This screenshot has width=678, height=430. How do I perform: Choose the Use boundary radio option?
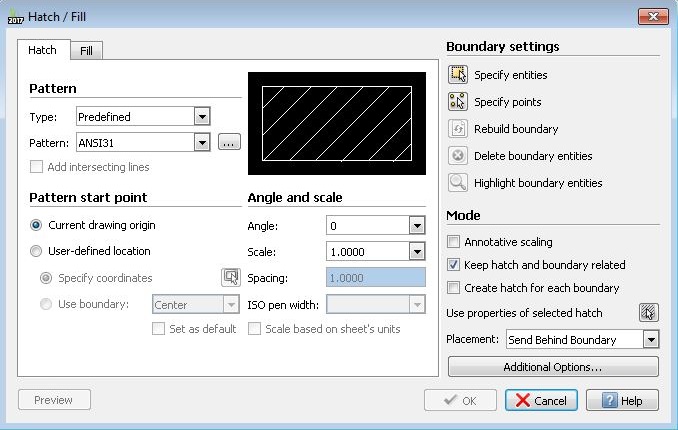coord(46,304)
